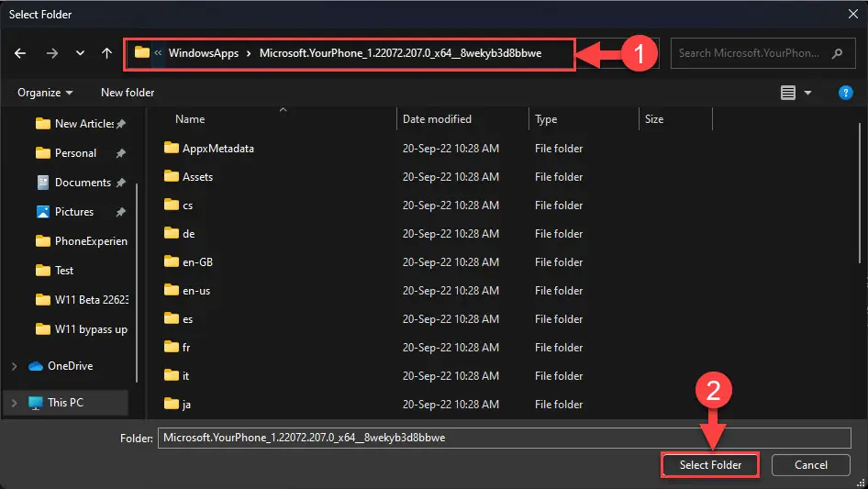This screenshot has height=489, width=868.
Task: Open New Articles in quick access
Action: click(83, 124)
